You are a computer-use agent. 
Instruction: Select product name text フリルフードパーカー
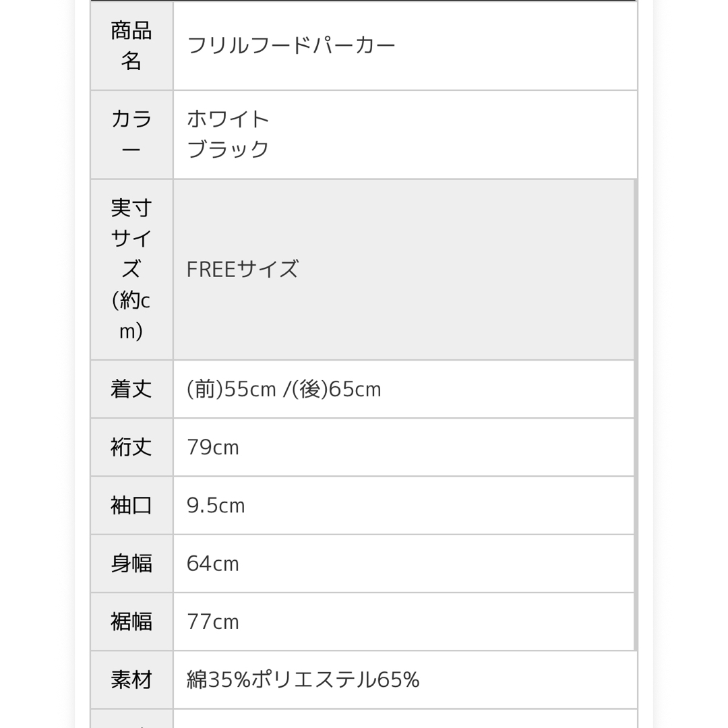coord(291,46)
